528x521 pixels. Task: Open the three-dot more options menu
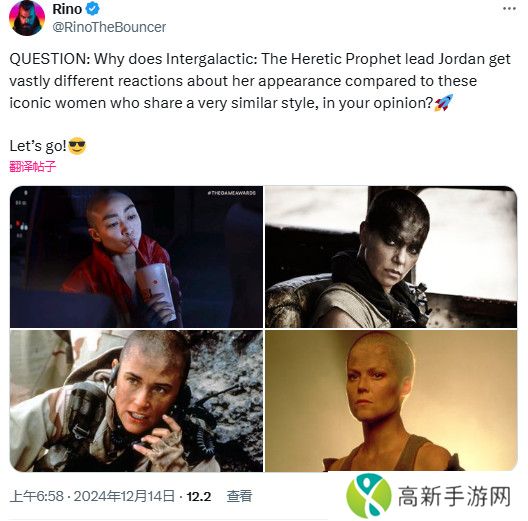(509, 9)
